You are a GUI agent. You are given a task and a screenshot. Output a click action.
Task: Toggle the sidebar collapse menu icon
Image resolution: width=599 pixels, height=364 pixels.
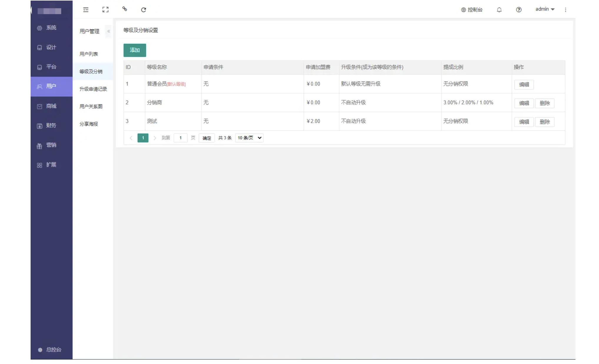click(86, 10)
